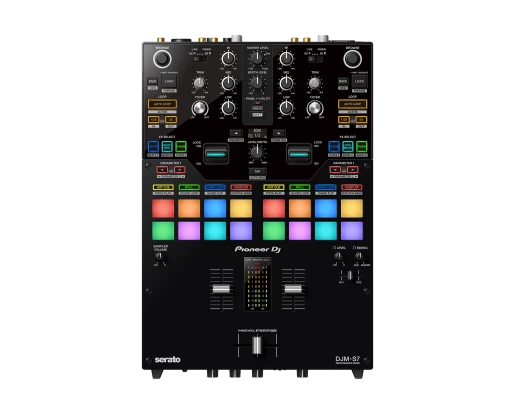Adjust the right channel MID EQ knob
515x415 pixels.
[x=286, y=83]
